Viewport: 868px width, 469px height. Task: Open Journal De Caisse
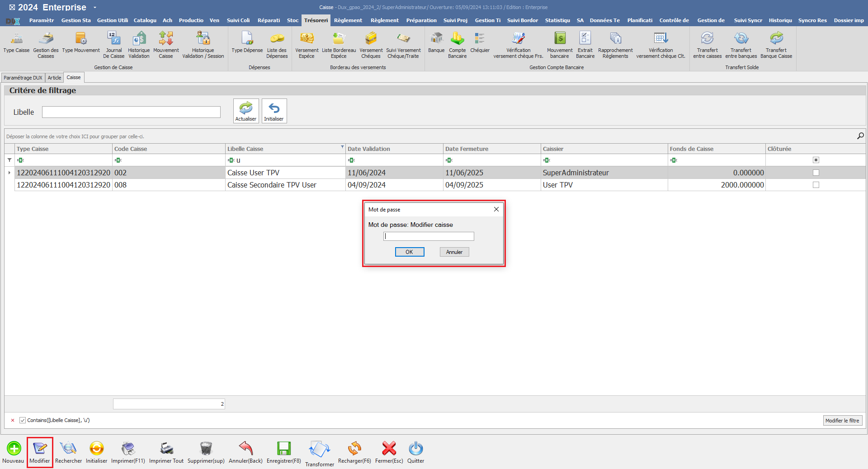point(113,45)
